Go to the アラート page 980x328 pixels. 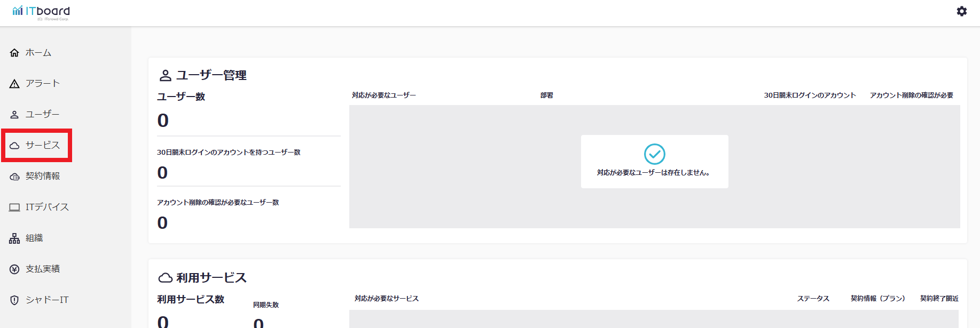click(x=43, y=84)
